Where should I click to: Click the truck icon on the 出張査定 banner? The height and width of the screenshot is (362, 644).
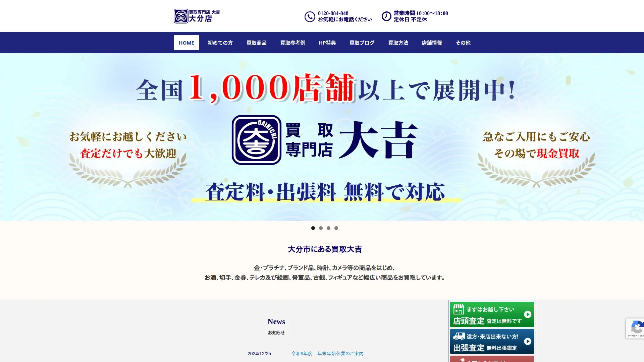point(459,336)
